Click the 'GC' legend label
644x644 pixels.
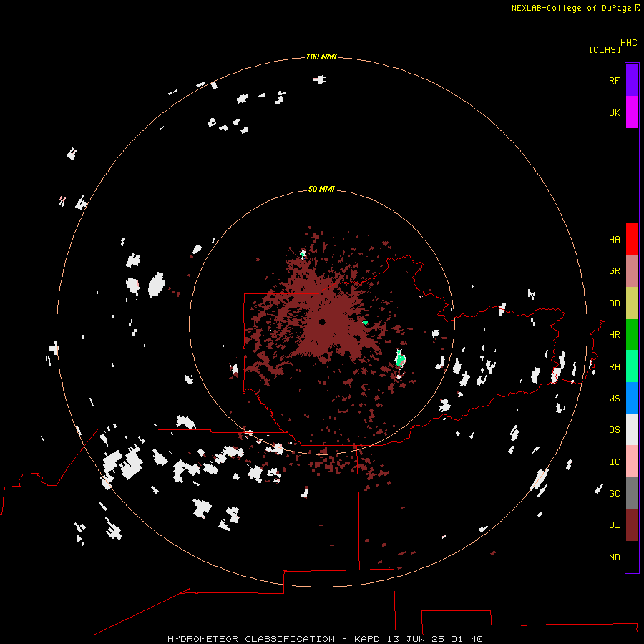point(614,494)
